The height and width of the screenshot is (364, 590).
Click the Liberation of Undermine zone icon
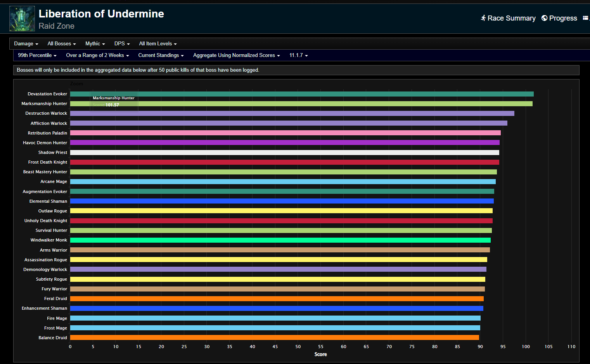pyautogui.click(x=22, y=19)
